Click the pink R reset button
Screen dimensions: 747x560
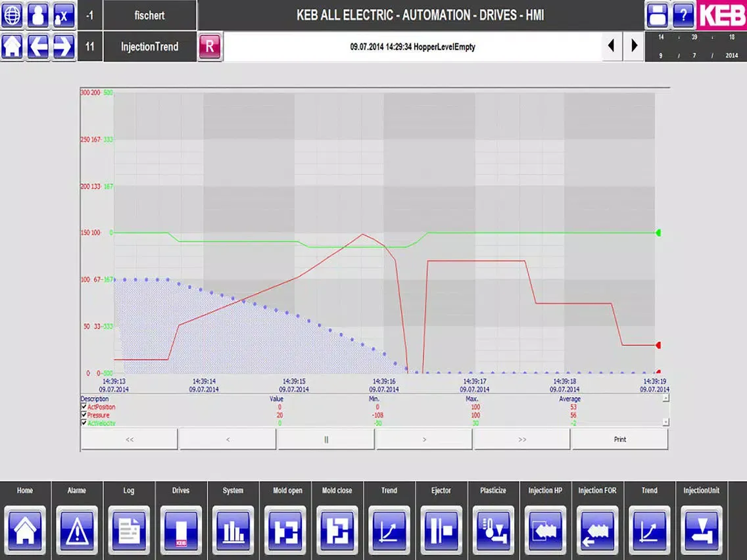tap(210, 47)
